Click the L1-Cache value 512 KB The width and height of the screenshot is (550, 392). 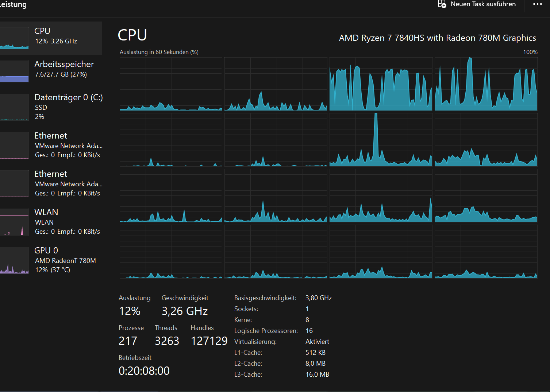[315, 353]
